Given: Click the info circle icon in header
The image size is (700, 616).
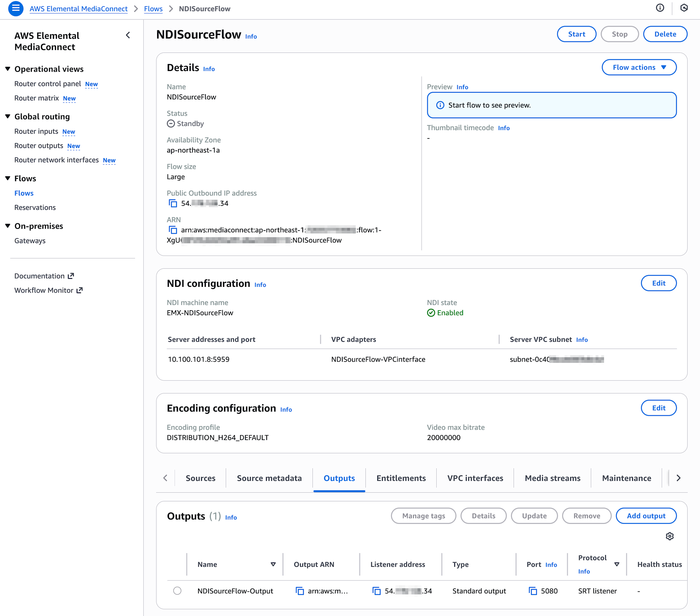Looking at the screenshot, I should 660,8.
